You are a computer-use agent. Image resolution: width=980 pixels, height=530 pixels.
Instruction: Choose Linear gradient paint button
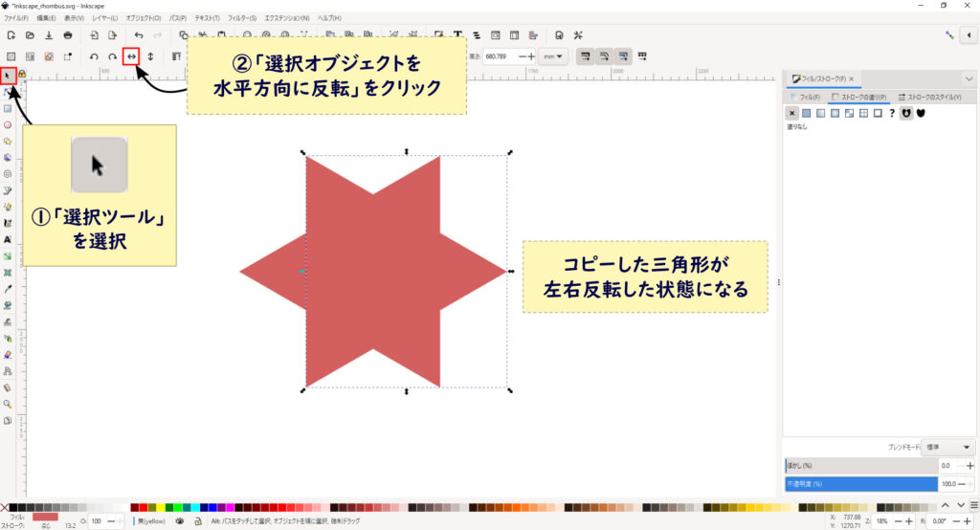point(820,113)
